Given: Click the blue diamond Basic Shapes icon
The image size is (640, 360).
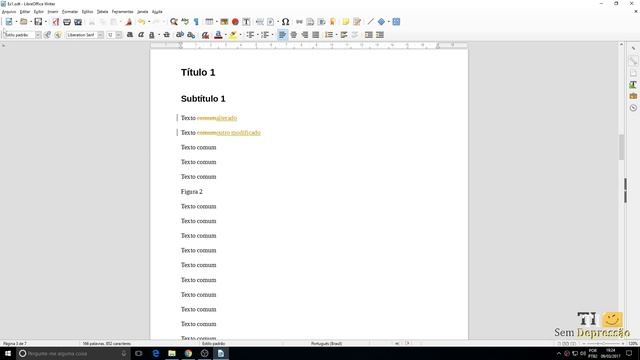Looking at the screenshot, I should point(381,22).
